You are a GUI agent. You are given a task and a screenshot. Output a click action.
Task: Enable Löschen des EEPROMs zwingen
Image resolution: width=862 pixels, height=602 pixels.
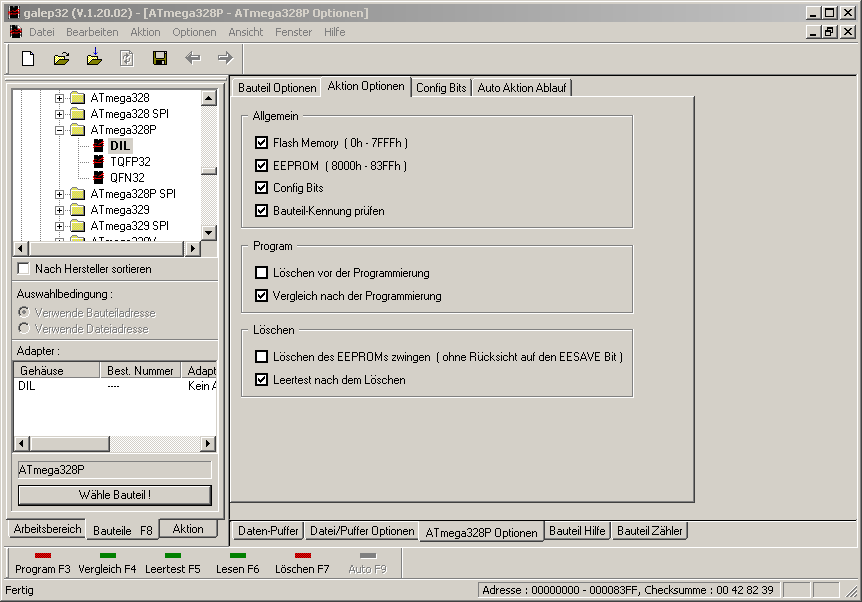(262, 357)
